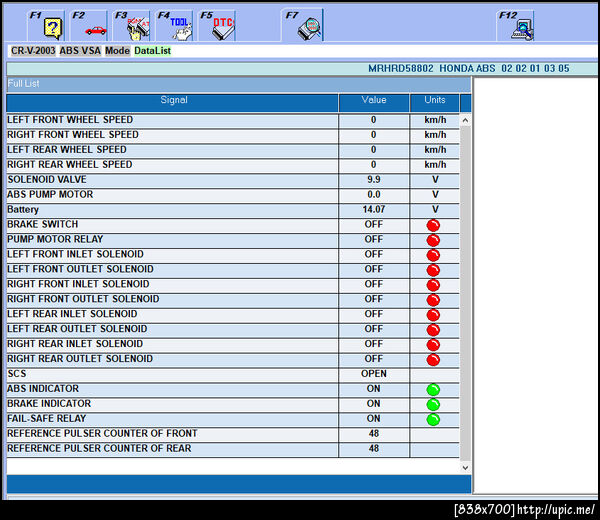Click the ABS VSA breadcrumb
The image size is (600, 520).
coord(80,51)
